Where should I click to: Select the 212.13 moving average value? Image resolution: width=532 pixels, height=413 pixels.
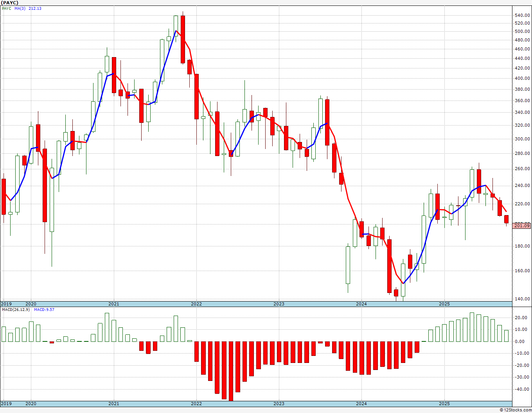pos(35,8)
